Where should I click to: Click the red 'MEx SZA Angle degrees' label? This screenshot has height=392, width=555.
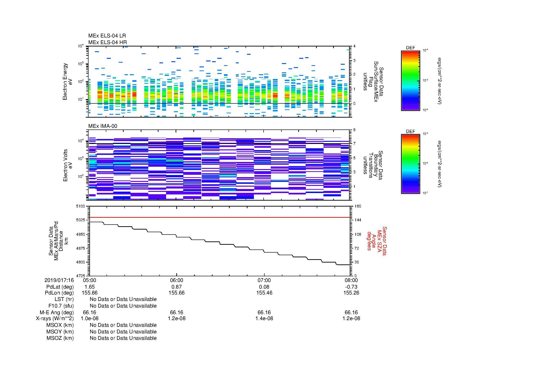click(377, 241)
